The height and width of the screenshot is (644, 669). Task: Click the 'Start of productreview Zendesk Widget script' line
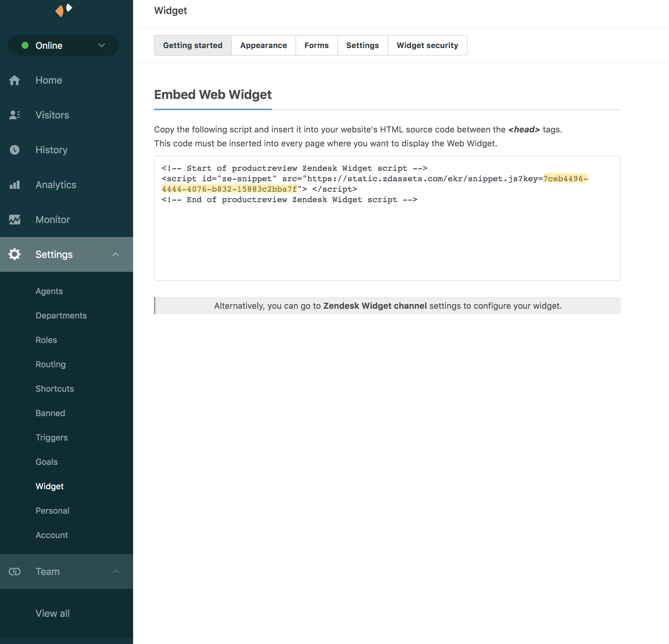click(x=294, y=168)
